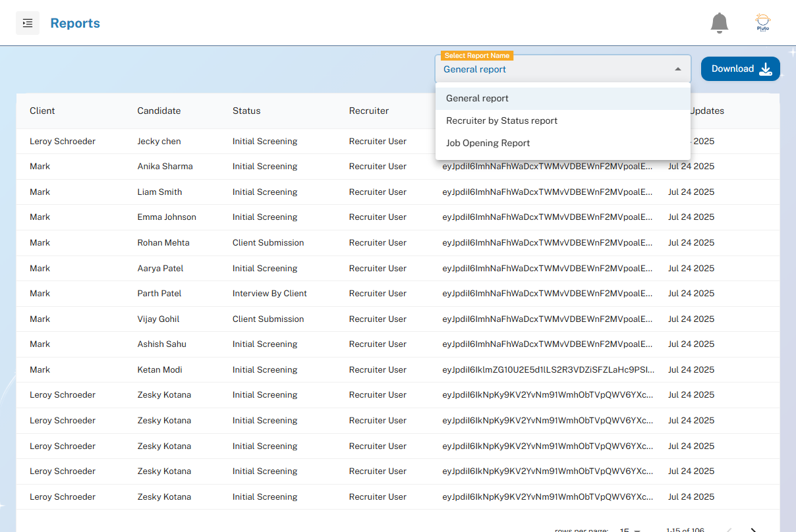The width and height of the screenshot is (796, 532).
Task: Click Initial Screening in Aarya Patel's row
Action: pyautogui.click(x=265, y=268)
